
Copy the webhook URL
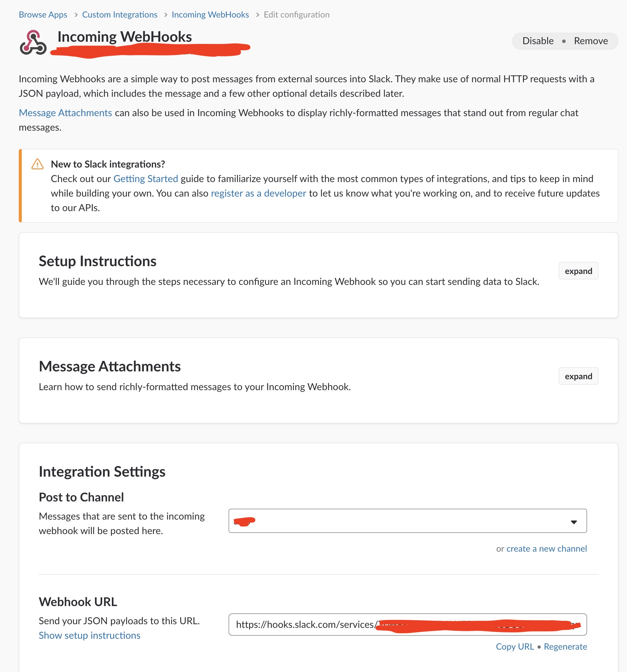(x=515, y=647)
